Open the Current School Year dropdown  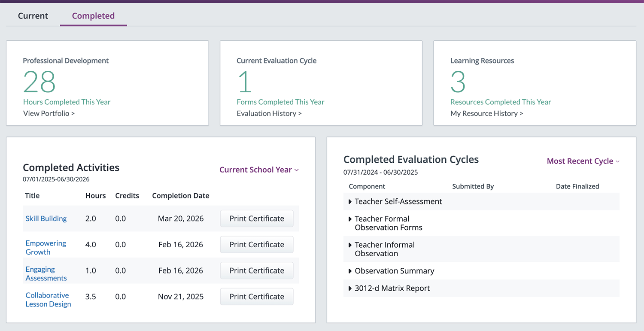click(x=259, y=170)
